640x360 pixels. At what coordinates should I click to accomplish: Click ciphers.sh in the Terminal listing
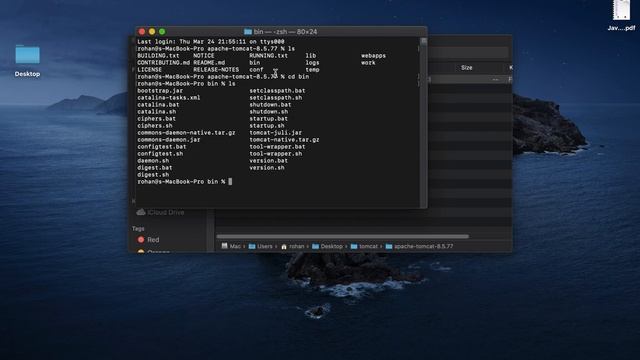point(155,126)
